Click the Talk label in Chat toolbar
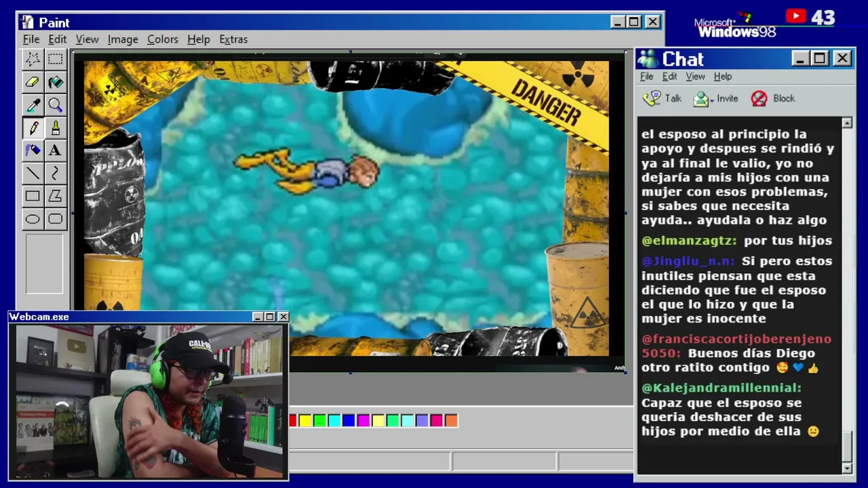 tap(673, 99)
